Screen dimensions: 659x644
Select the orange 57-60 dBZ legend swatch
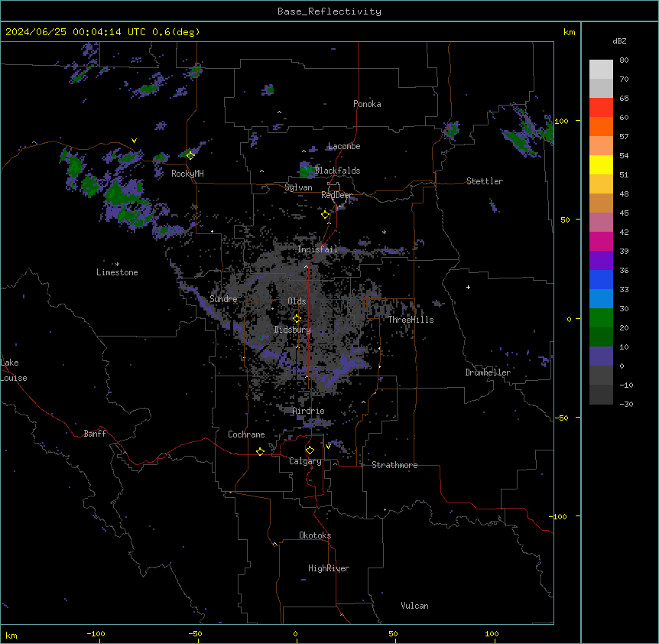601,126
